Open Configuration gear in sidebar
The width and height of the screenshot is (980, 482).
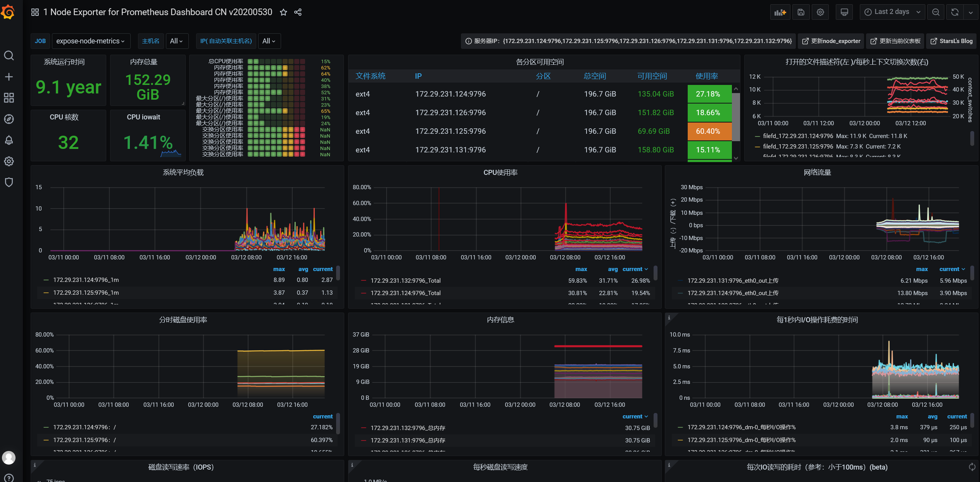point(9,161)
